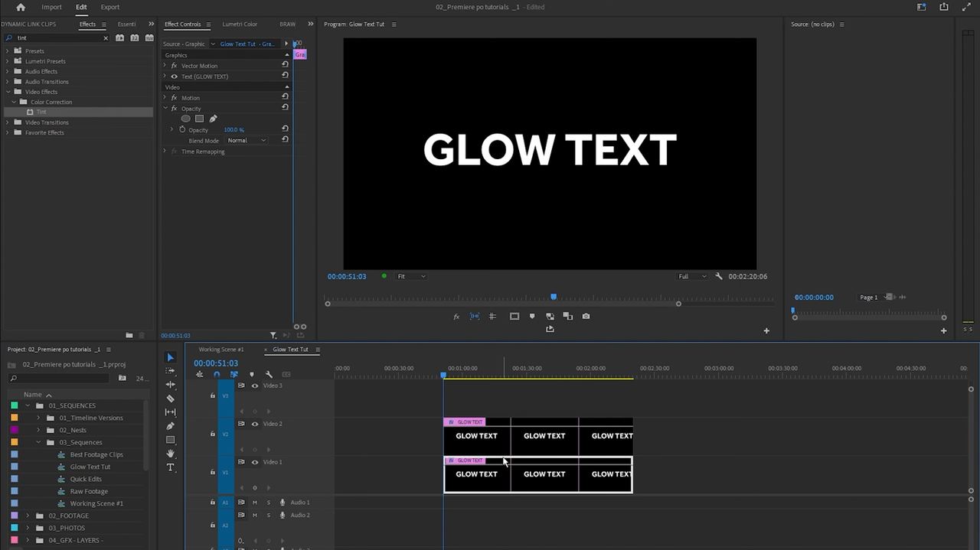Switch to Working Scene #1 sequence tab

221,350
